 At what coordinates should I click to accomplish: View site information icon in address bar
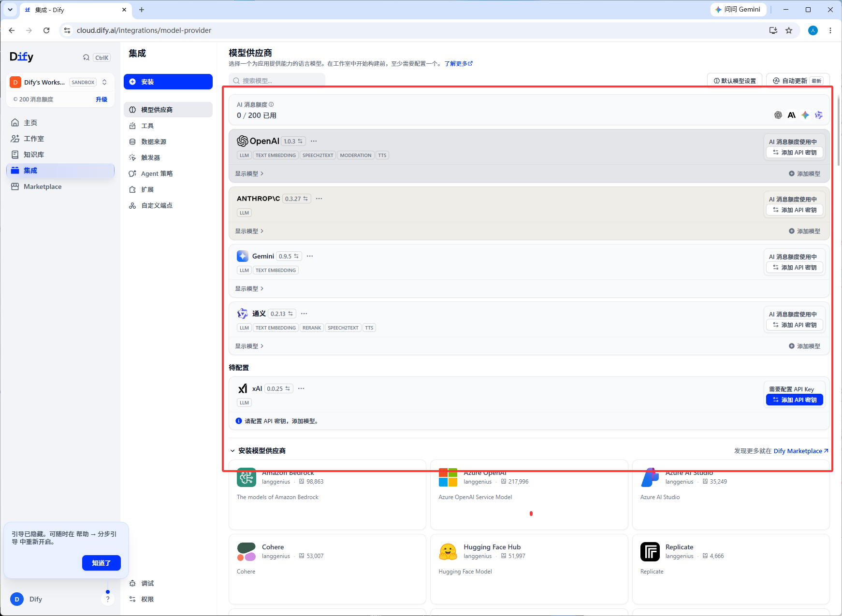click(67, 30)
